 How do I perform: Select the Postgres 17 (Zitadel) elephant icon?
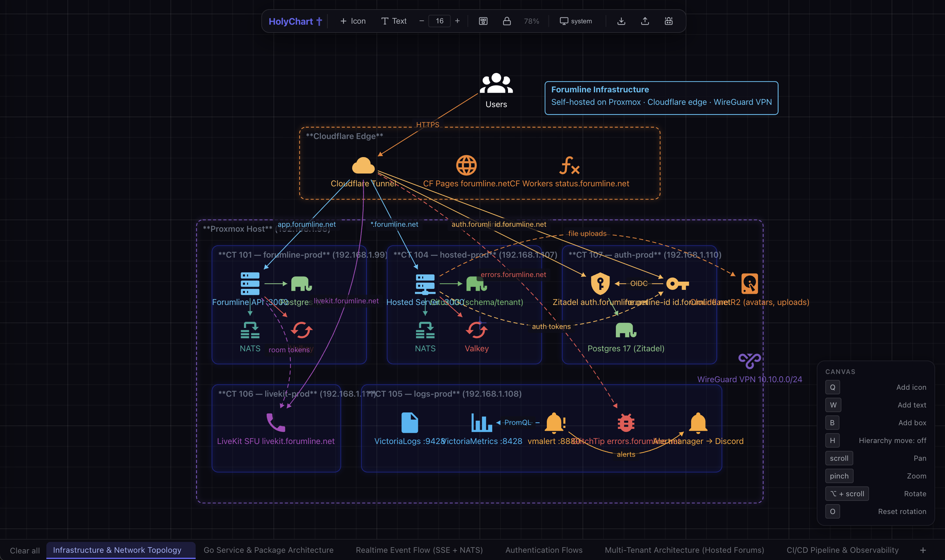click(626, 330)
